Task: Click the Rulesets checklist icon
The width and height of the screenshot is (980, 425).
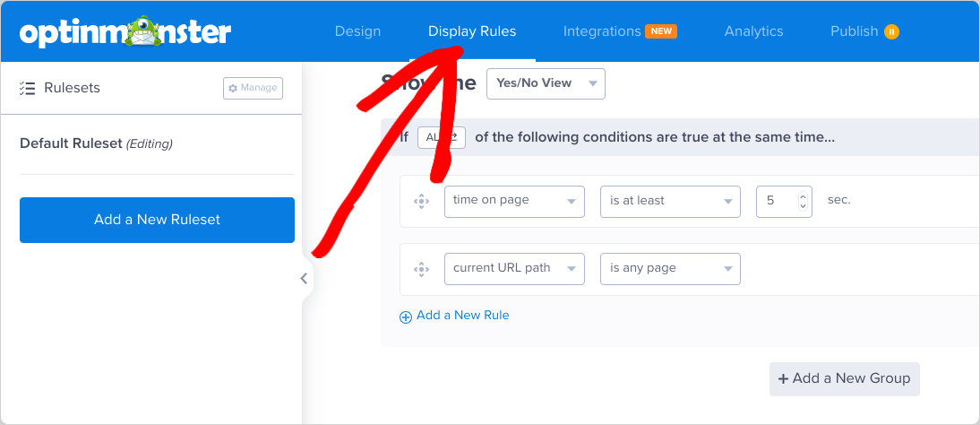Action: pos(27,88)
